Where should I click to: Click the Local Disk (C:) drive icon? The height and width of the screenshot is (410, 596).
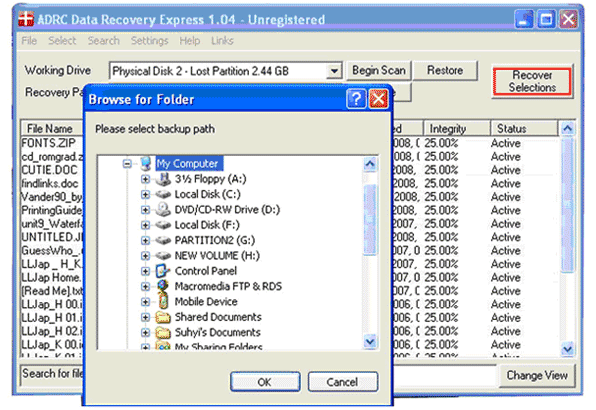tap(163, 194)
